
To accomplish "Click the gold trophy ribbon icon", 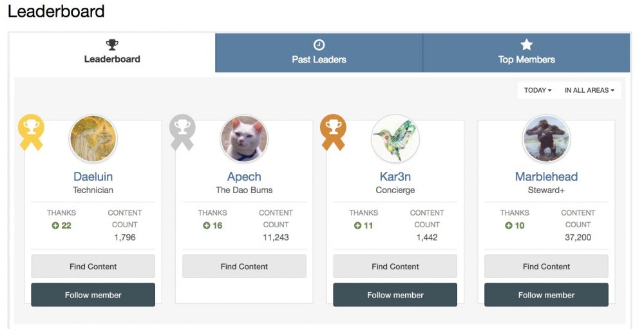I will tap(31, 132).
